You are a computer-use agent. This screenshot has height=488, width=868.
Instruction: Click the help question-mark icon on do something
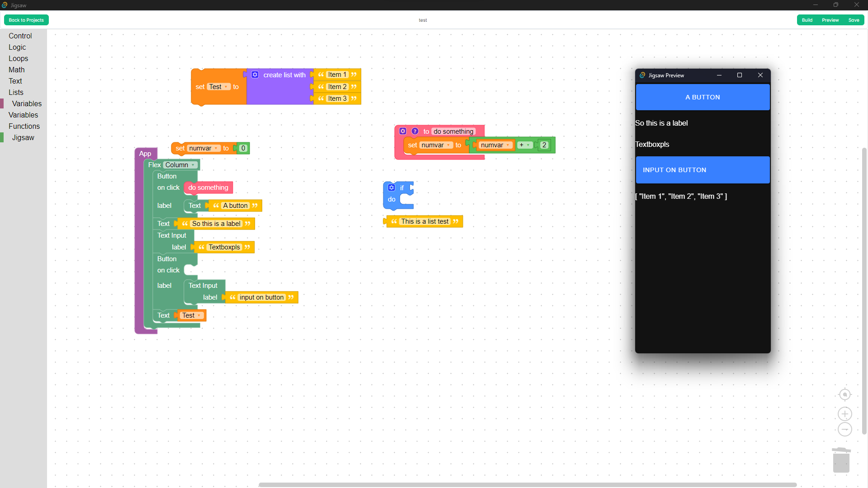pyautogui.click(x=415, y=131)
